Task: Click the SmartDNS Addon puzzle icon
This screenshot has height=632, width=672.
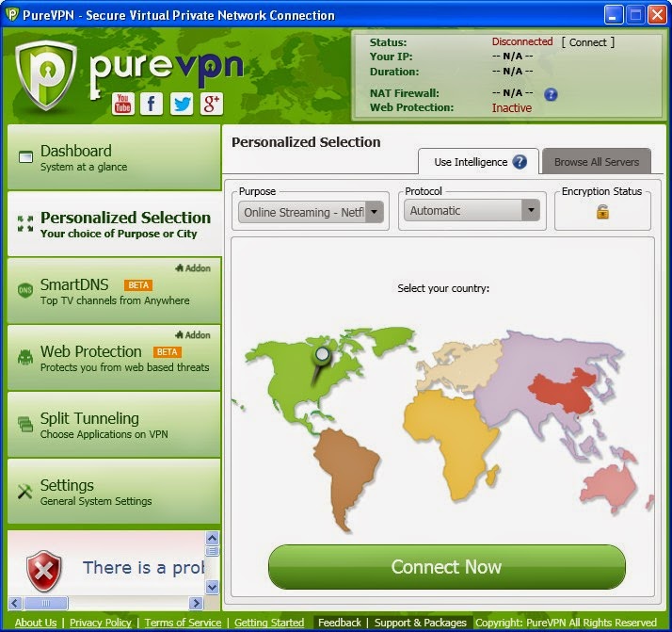Action: [x=179, y=268]
